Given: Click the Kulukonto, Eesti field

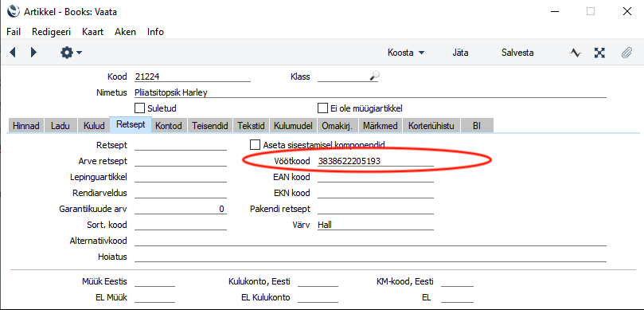Looking at the screenshot, I should (x=318, y=282).
